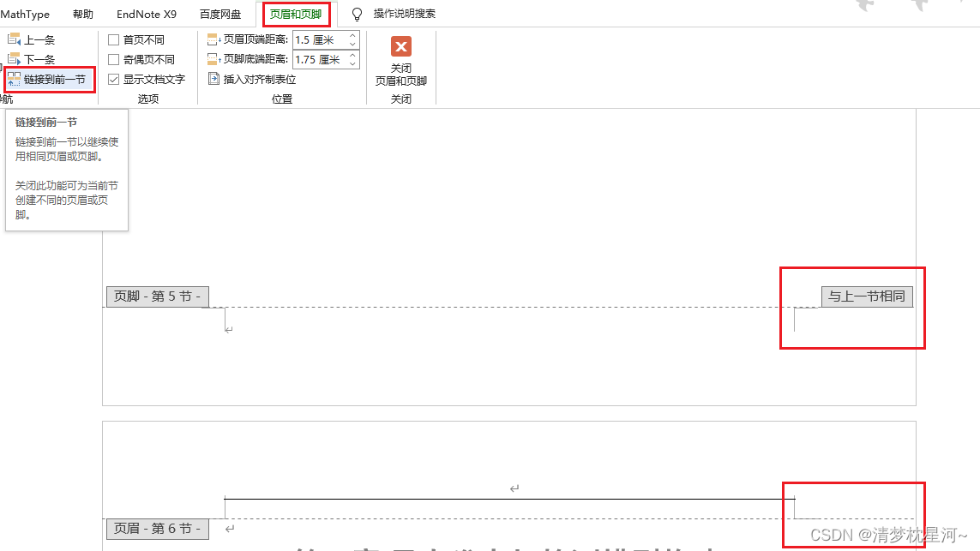Viewport: 980px width, 551px height.
Task: Open the 帮助 help tab
Action: coord(83,15)
